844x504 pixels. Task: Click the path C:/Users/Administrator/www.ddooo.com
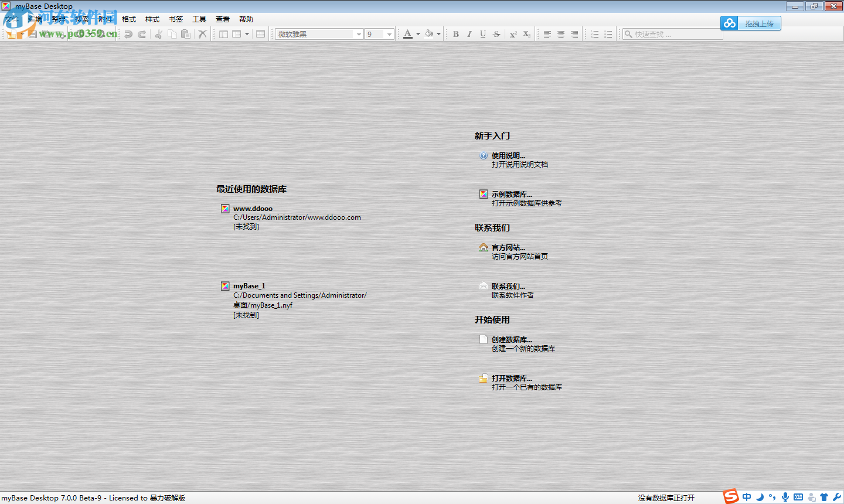click(297, 217)
